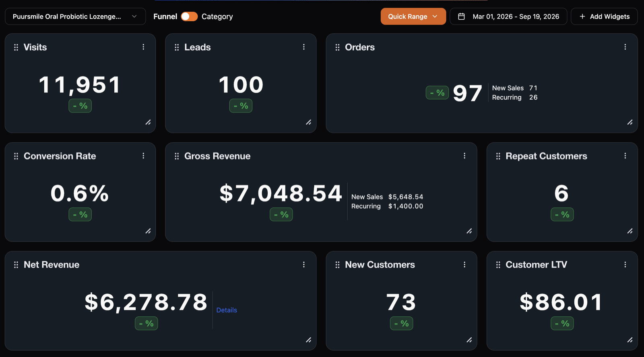This screenshot has height=357, width=644.
Task: Click the Gross Revenue total $7,048.54
Action: (x=281, y=193)
